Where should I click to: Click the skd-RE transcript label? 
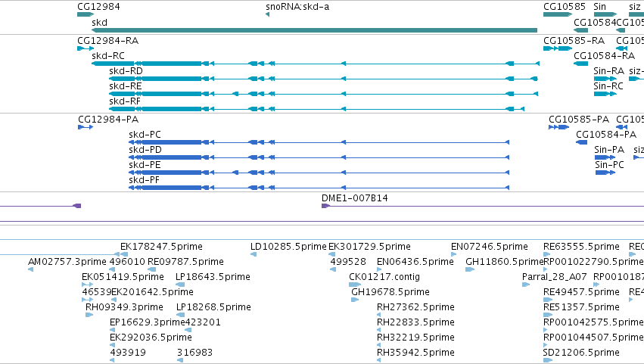click(x=126, y=86)
